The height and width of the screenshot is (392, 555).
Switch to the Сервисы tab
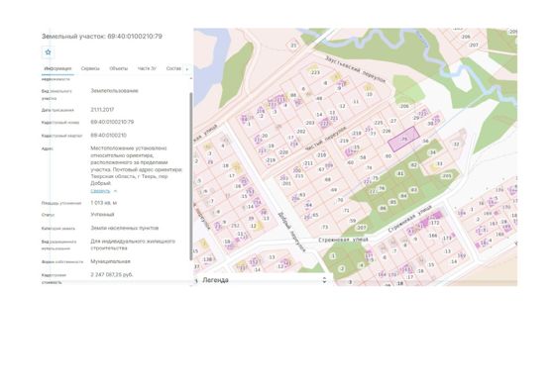pos(90,68)
